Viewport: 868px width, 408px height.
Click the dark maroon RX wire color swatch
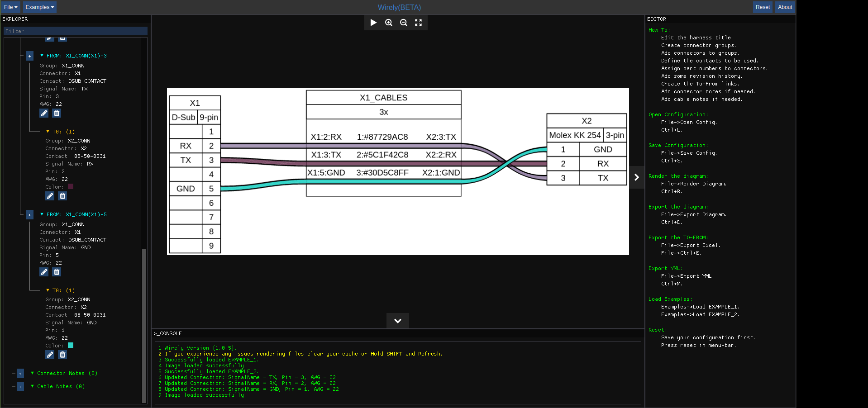[x=71, y=186]
